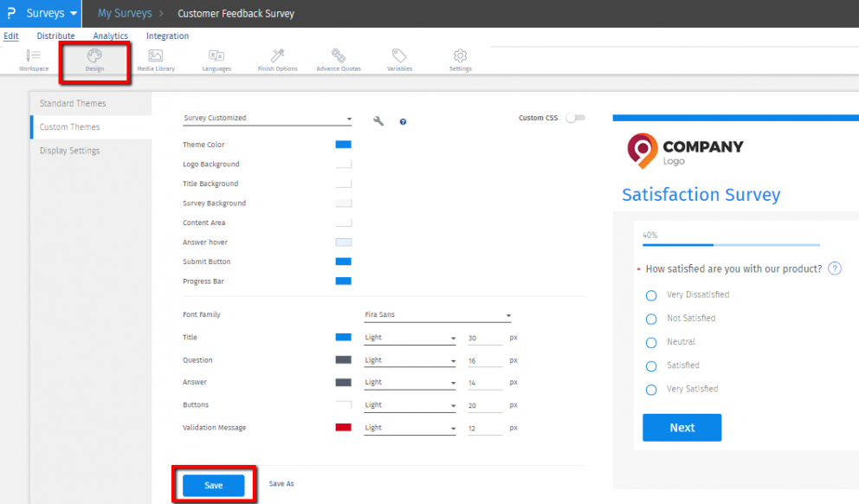Click the Save As link
The image size is (859, 504).
click(281, 483)
